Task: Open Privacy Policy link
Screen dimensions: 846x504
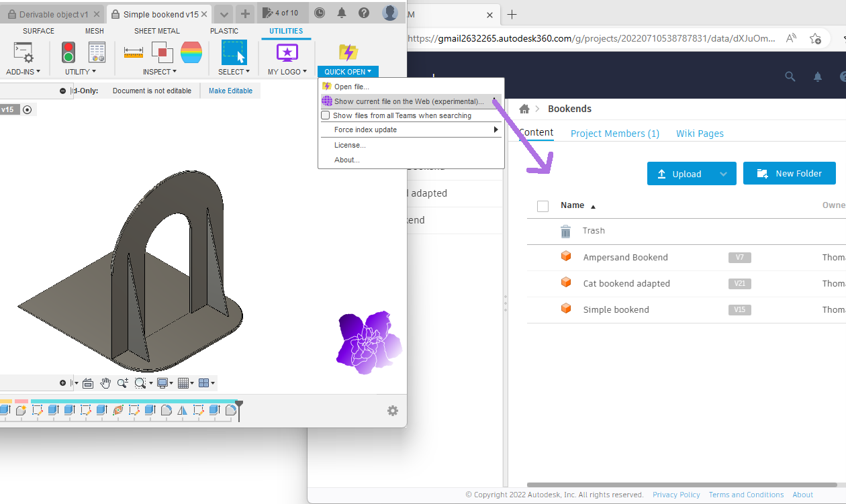Action: [x=676, y=495]
